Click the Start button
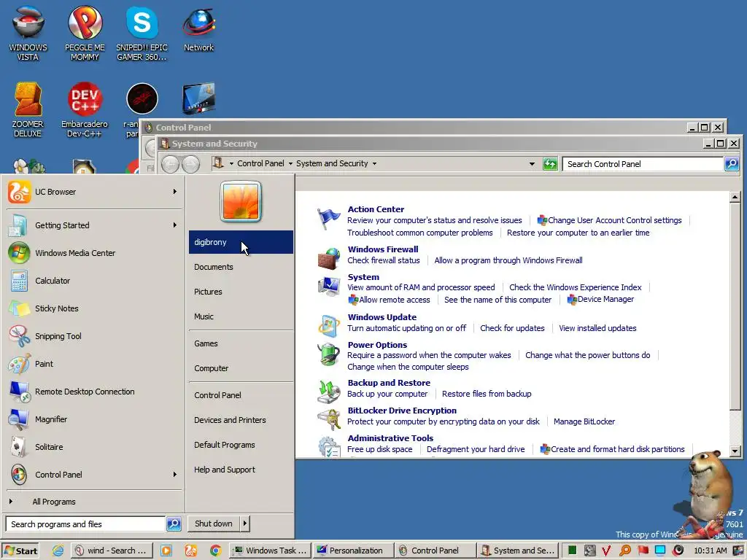747x560 pixels. [x=20, y=551]
